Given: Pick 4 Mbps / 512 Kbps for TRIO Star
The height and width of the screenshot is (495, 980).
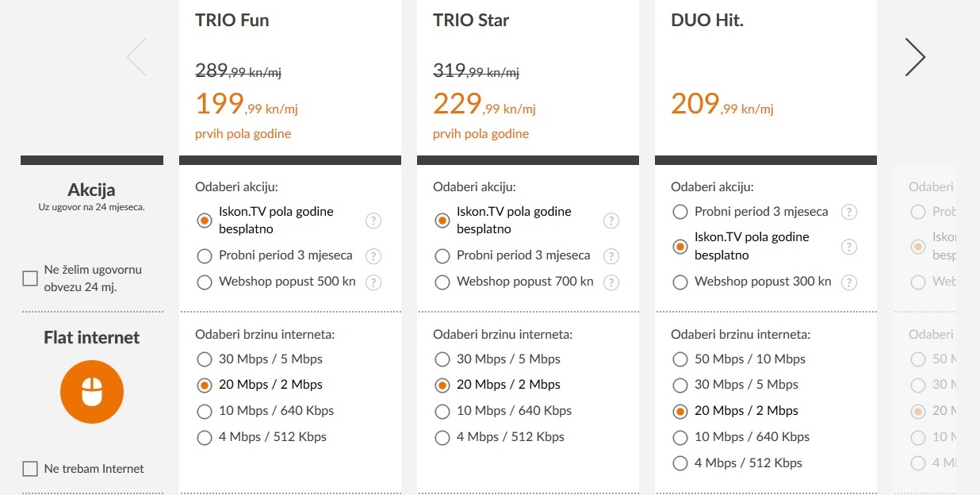Looking at the screenshot, I should tap(442, 437).
